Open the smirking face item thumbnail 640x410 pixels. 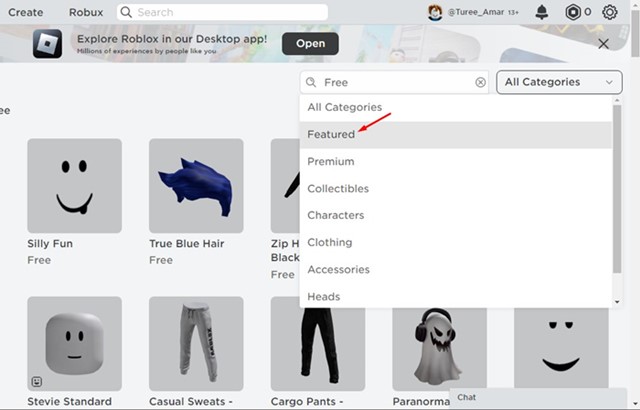point(561,349)
